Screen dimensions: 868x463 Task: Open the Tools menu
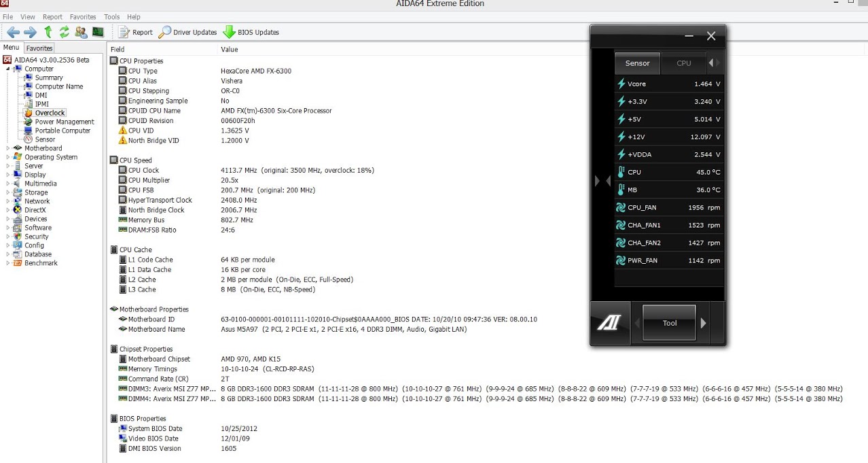pyautogui.click(x=112, y=16)
